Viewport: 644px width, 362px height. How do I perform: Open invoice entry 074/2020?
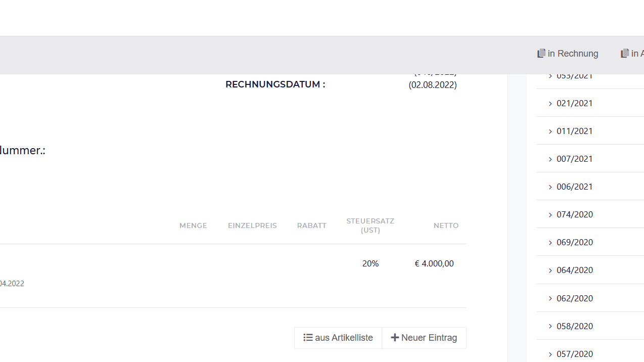[575, 214]
